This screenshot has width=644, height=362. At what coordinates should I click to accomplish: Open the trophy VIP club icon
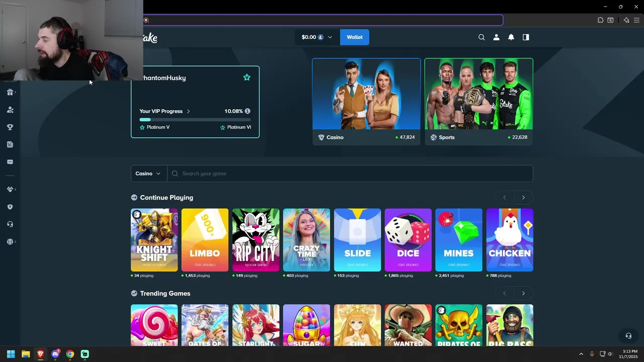[x=10, y=127]
